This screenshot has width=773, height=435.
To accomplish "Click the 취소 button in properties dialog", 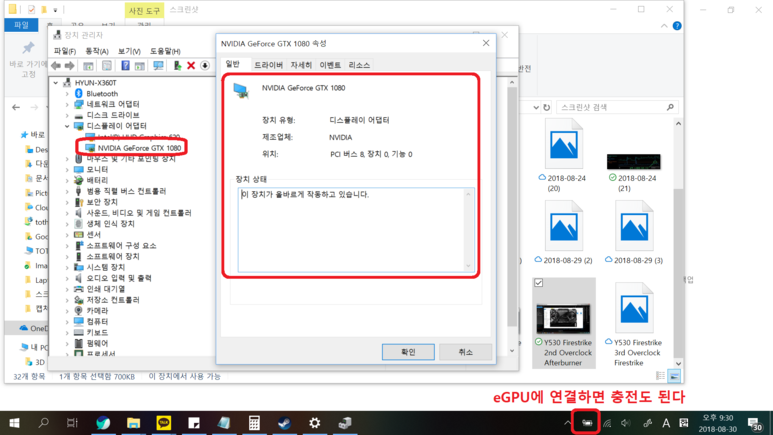I will (x=465, y=352).
